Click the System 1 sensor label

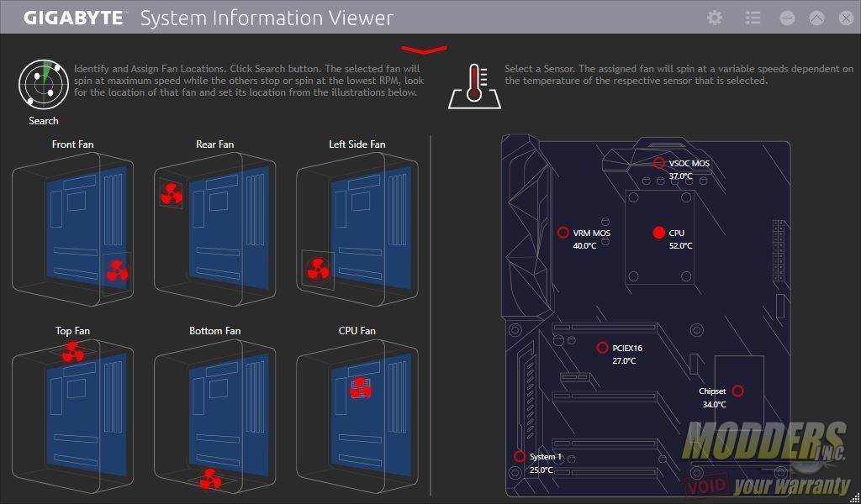546,457
